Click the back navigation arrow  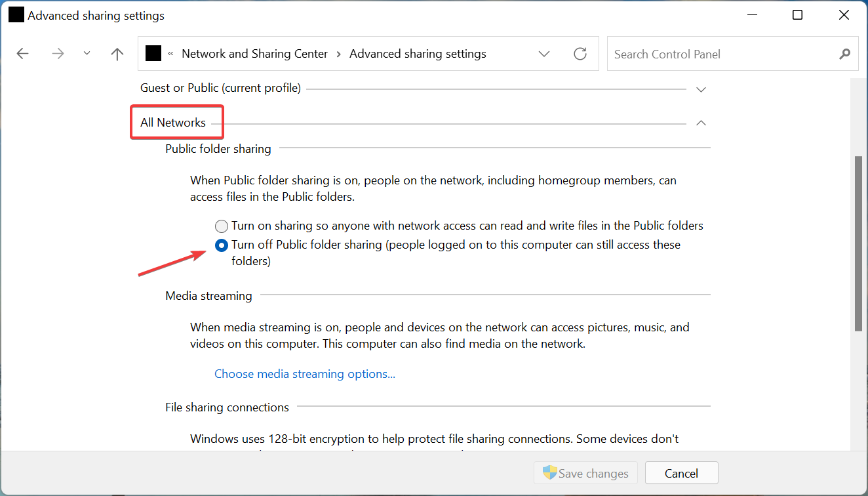tap(22, 53)
